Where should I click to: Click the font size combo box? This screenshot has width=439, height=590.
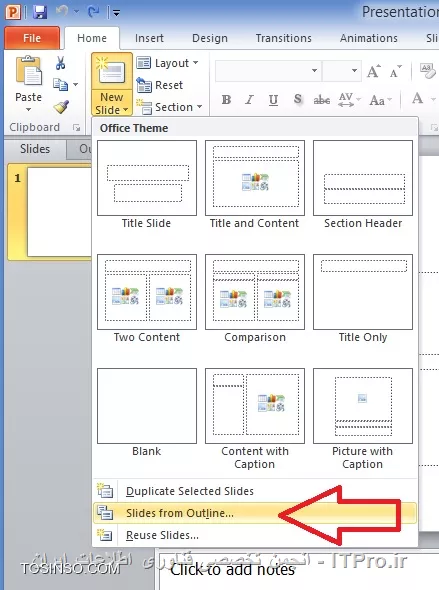(342, 71)
